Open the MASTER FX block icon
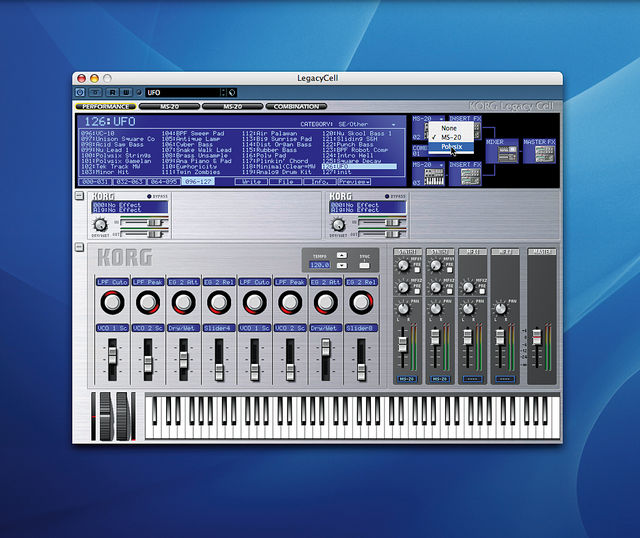This screenshot has height=538, width=640. coord(539,151)
